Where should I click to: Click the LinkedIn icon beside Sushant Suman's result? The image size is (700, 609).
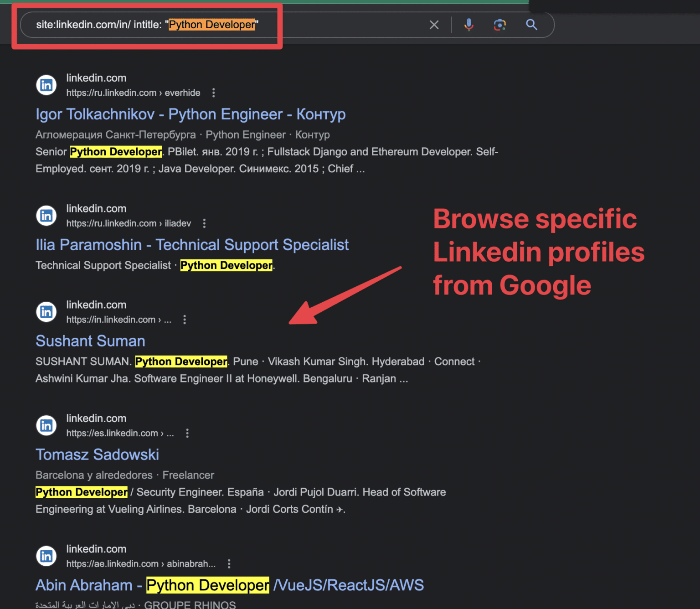point(46,312)
